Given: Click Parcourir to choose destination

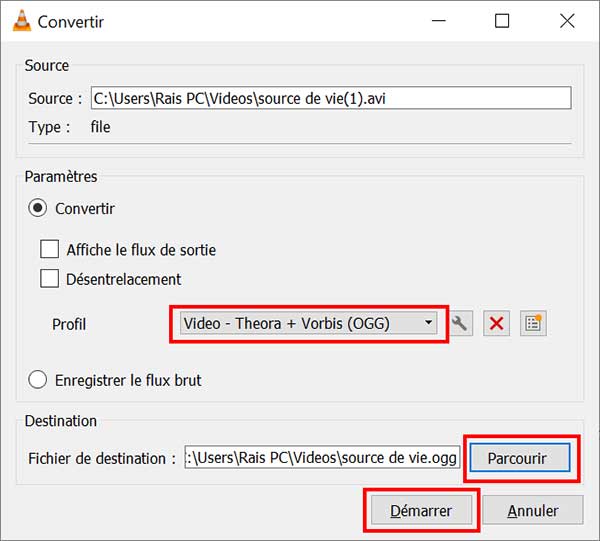Looking at the screenshot, I should coord(520,458).
